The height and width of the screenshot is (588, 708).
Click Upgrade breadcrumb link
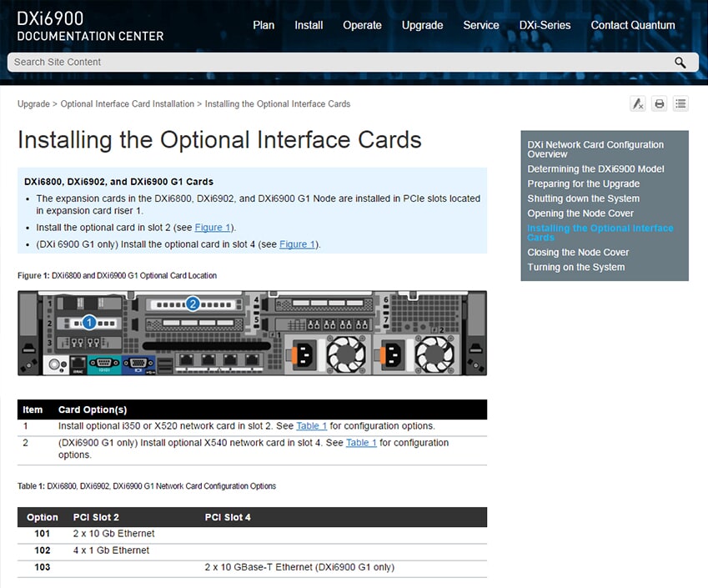tap(33, 104)
